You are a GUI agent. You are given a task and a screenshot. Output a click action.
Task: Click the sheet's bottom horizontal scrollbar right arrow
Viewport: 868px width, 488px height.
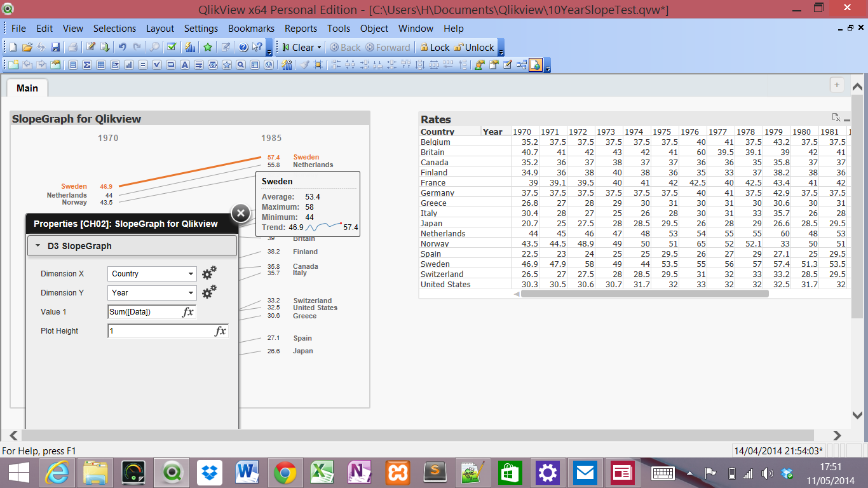(837, 435)
